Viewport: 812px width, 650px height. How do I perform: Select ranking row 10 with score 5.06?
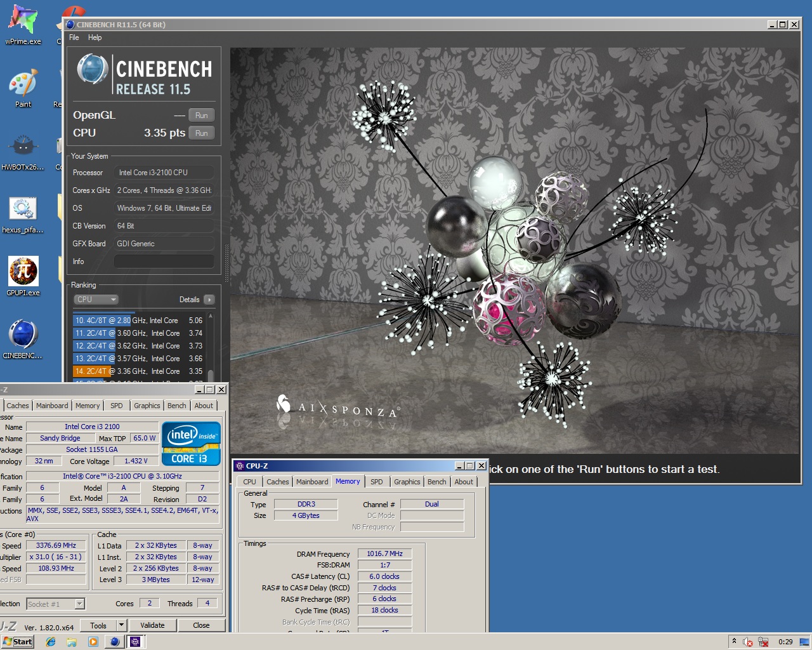tap(139, 321)
